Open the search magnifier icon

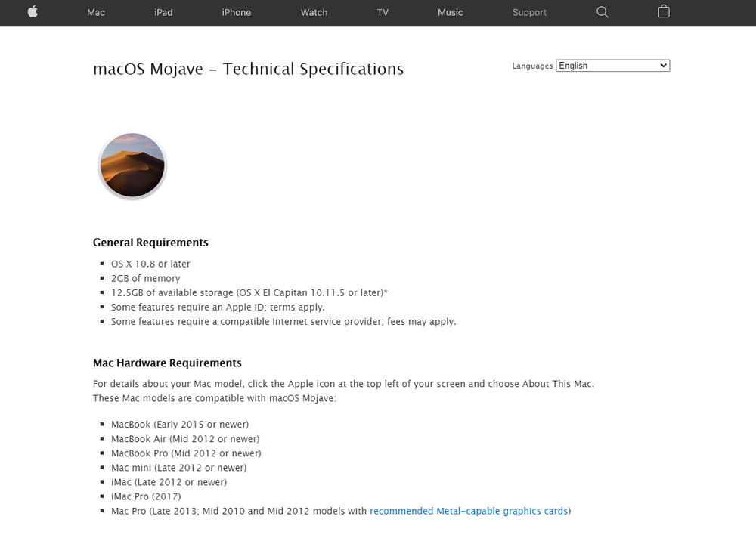coord(603,12)
